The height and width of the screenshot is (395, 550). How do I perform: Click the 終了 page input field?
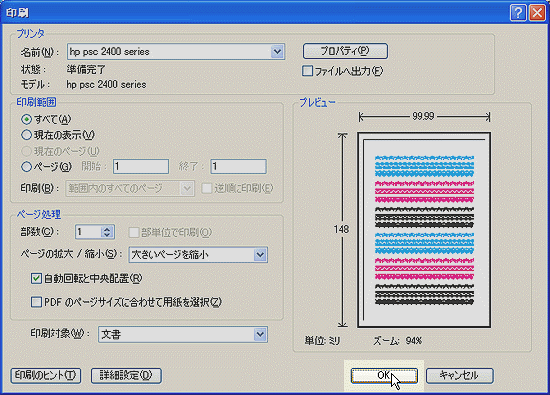(238, 166)
